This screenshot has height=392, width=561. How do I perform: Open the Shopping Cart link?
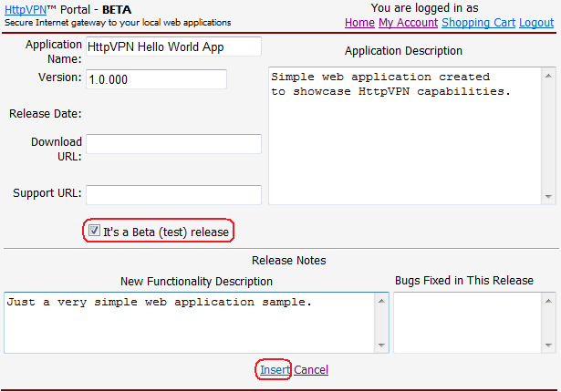(x=478, y=23)
